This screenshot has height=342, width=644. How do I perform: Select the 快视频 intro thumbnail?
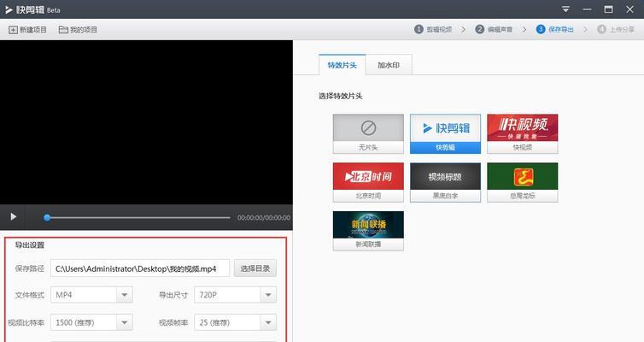(523, 134)
